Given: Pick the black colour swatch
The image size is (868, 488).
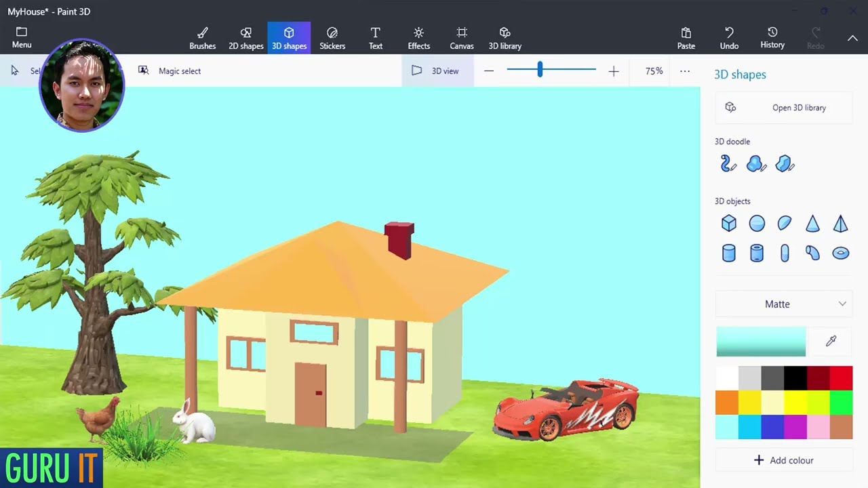Looking at the screenshot, I should click(x=795, y=378).
